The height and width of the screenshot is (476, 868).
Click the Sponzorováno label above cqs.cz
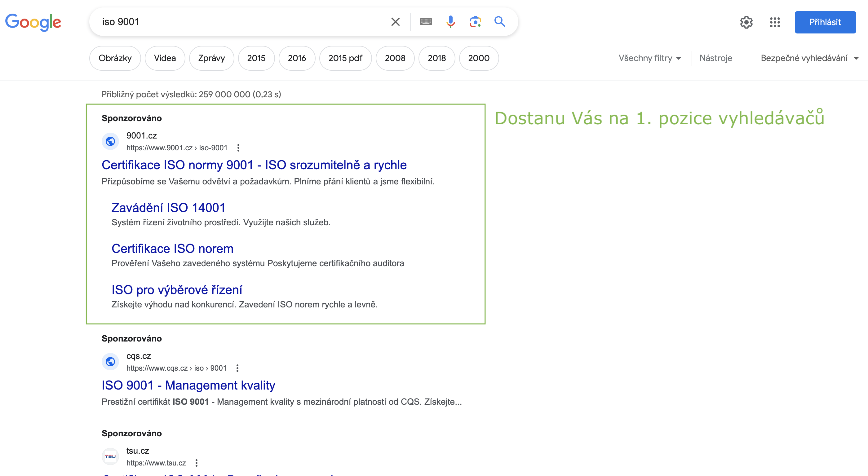point(132,338)
